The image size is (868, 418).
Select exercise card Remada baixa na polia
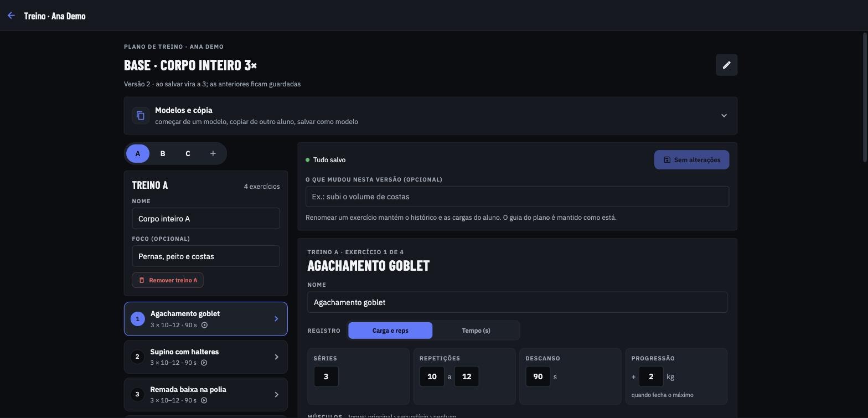pyautogui.click(x=205, y=395)
